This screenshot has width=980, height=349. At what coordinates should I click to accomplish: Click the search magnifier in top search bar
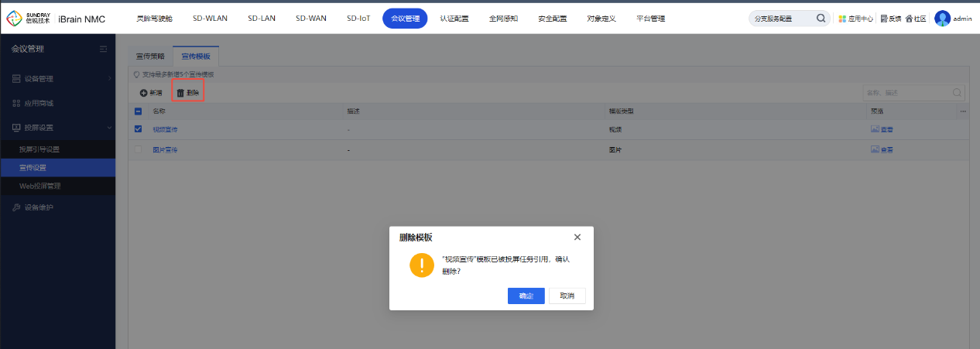(x=821, y=19)
